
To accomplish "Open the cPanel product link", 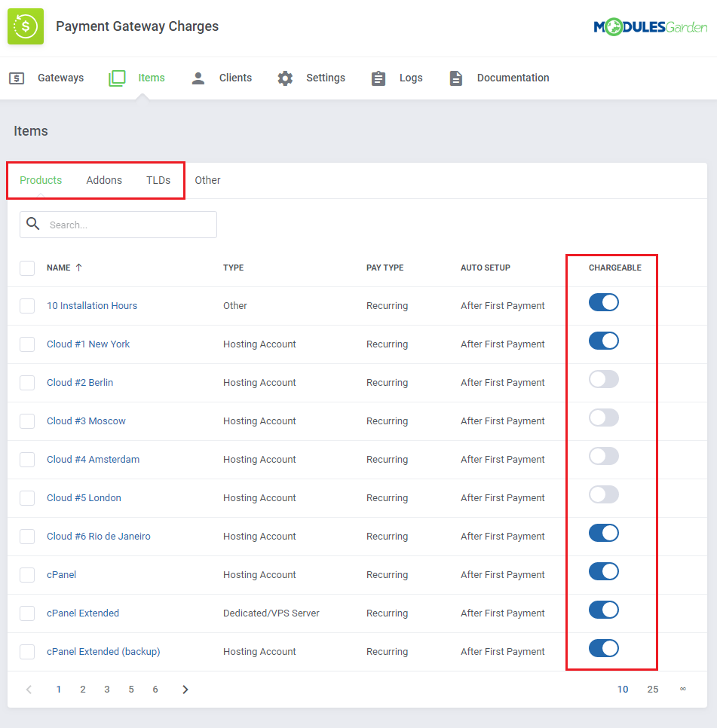I will coord(61,575).
